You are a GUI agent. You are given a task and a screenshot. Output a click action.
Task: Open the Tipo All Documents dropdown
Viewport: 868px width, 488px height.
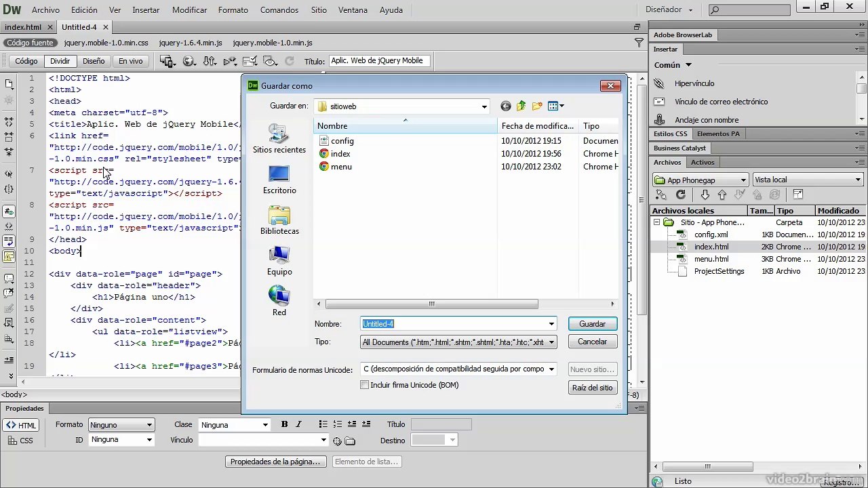(551, 342)
